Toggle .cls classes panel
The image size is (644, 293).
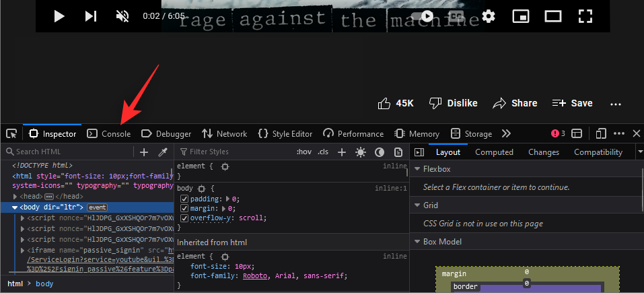(323, 152)
